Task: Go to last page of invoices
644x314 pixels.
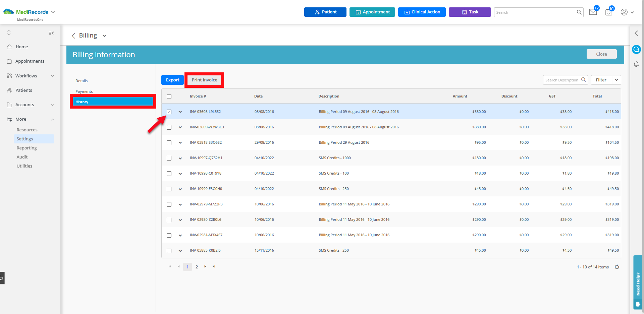Action: [x=214, y=267]
